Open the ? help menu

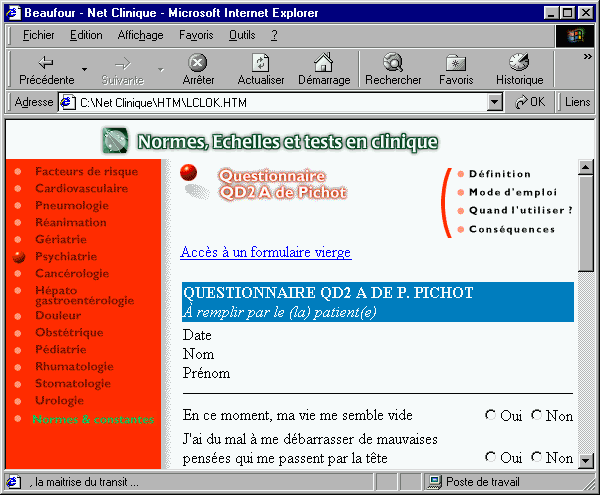[x=274, y=35]
